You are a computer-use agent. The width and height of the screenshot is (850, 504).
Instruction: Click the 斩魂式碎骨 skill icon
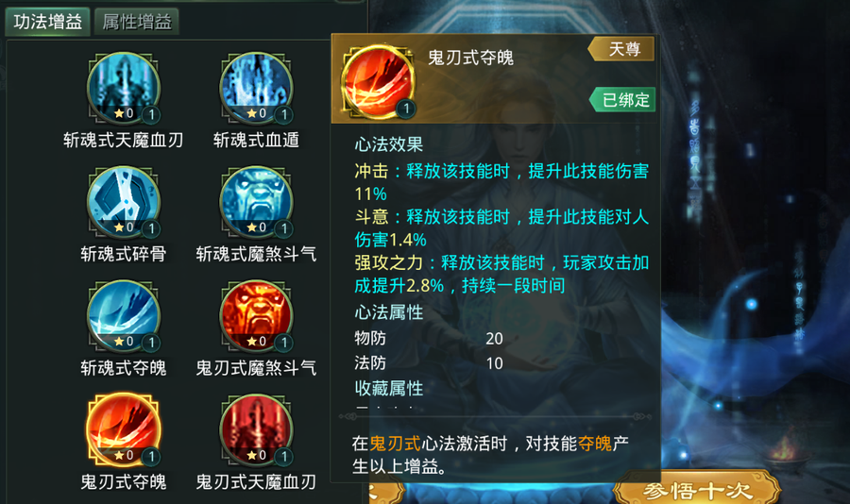pos(124,202)
